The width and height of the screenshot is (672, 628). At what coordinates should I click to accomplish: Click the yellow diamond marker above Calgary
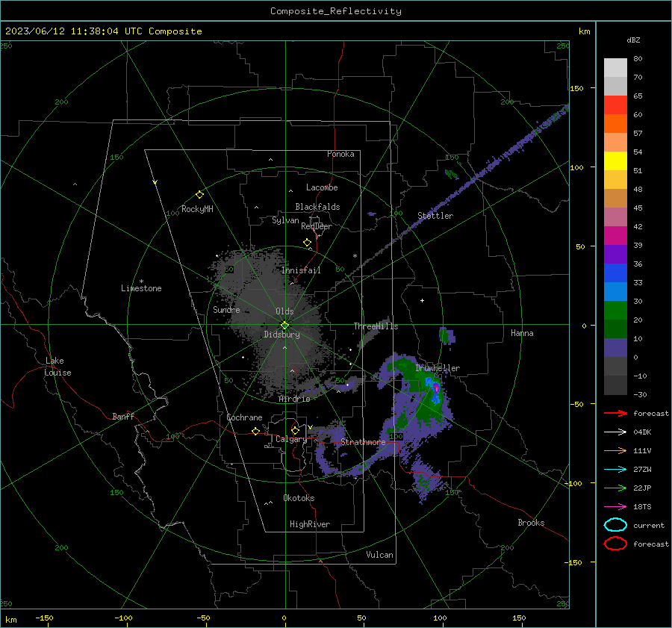pyautogui.click(x=295, y=430)
